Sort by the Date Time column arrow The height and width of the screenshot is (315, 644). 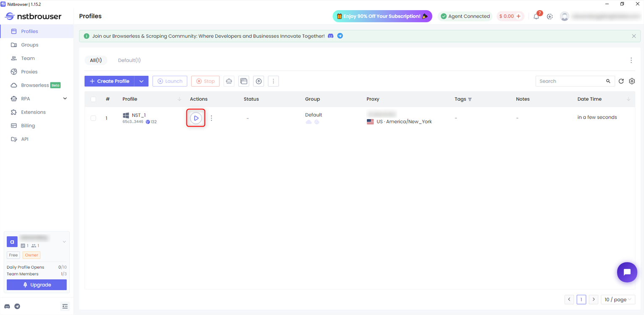(628, 99)
